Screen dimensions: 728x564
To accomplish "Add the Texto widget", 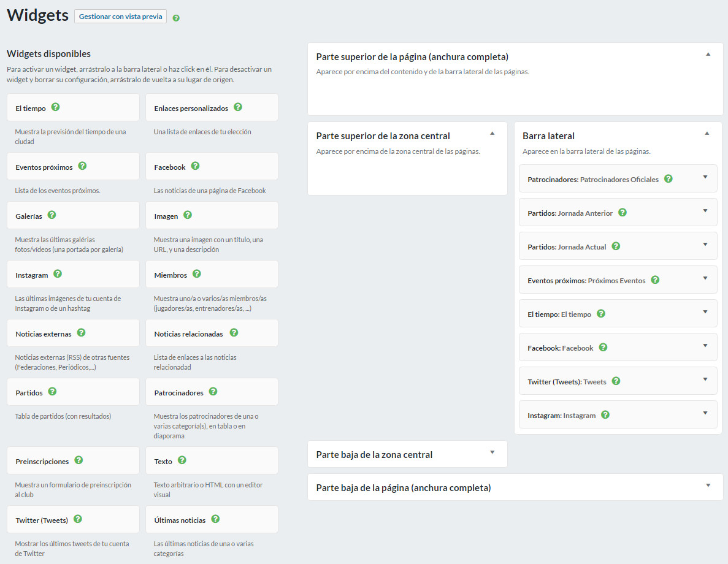I will click(x=212, y=460).
